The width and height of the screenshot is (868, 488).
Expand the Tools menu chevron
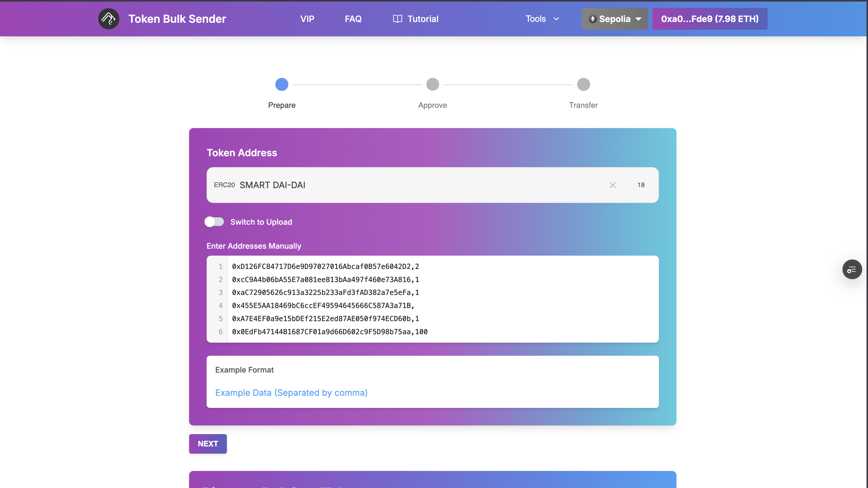pyautogui.click(x=557, y=19)
